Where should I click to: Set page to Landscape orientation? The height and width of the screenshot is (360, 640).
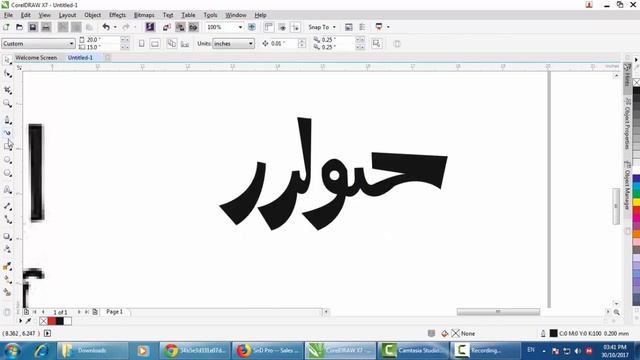155,44
